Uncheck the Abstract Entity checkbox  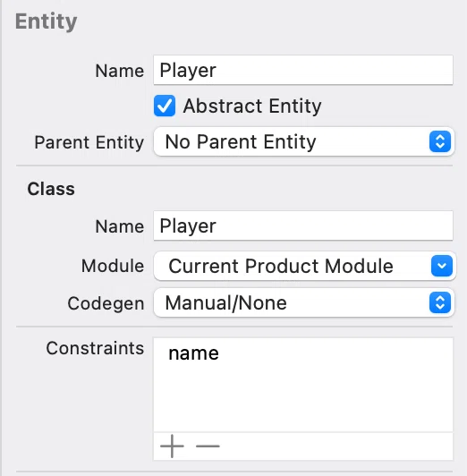coord(165,106)
